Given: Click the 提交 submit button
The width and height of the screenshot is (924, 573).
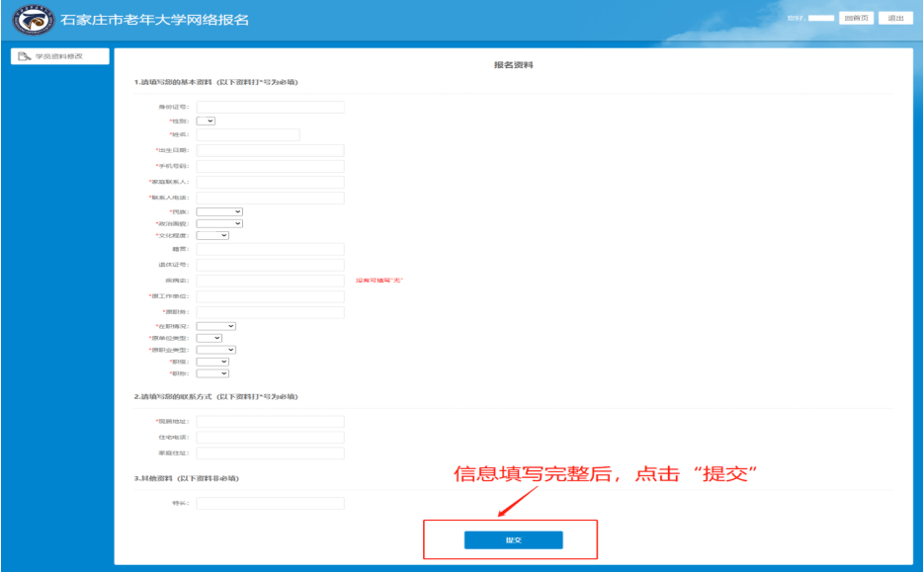Looking at the screenshot, I should click(x=513, y=540).
